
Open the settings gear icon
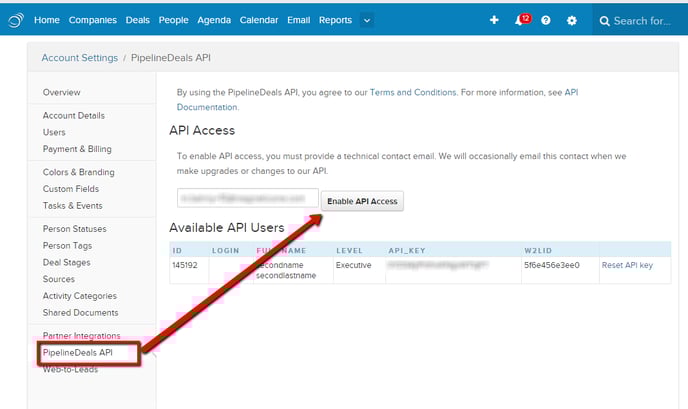572,20
